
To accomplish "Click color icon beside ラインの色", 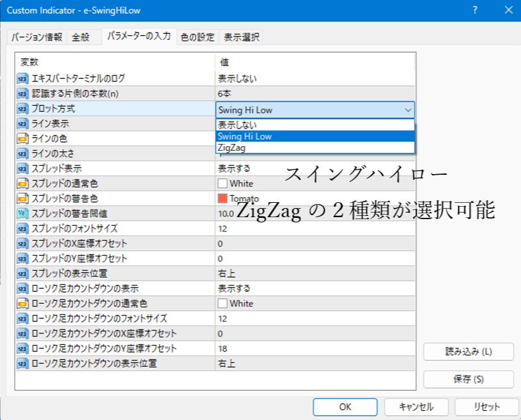I will (x=22, y=138).
